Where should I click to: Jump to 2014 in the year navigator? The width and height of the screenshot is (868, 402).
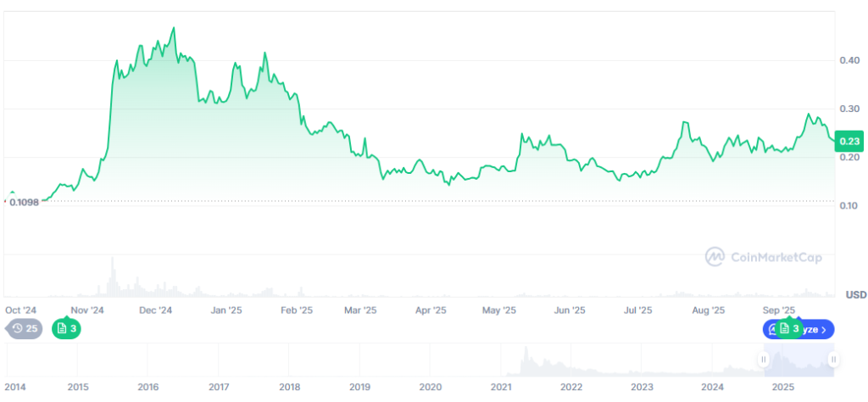tap(15, 387)
